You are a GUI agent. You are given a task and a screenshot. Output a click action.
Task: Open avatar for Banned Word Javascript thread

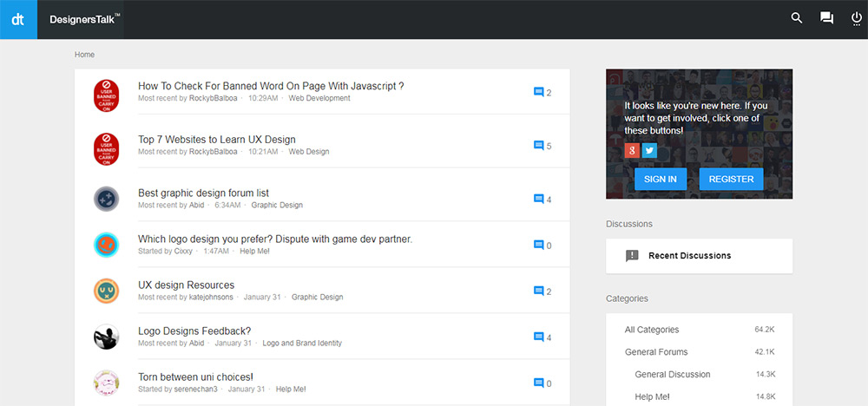tap(106, 95)
